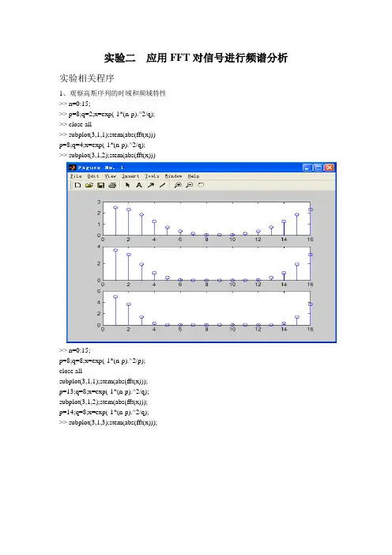Open the Tools menu
Screen dimensions: 392x555
pos(152,176)
